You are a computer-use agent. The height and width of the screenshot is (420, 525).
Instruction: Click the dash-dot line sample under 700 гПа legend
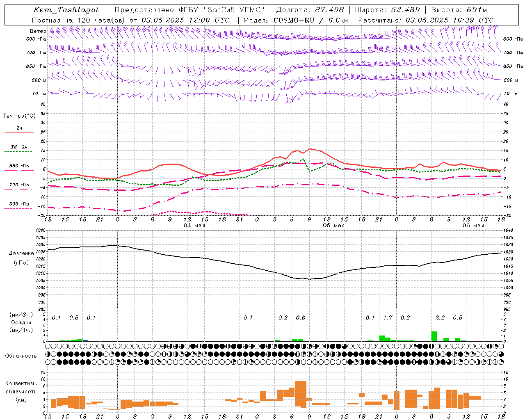click(x=19, y=190)
